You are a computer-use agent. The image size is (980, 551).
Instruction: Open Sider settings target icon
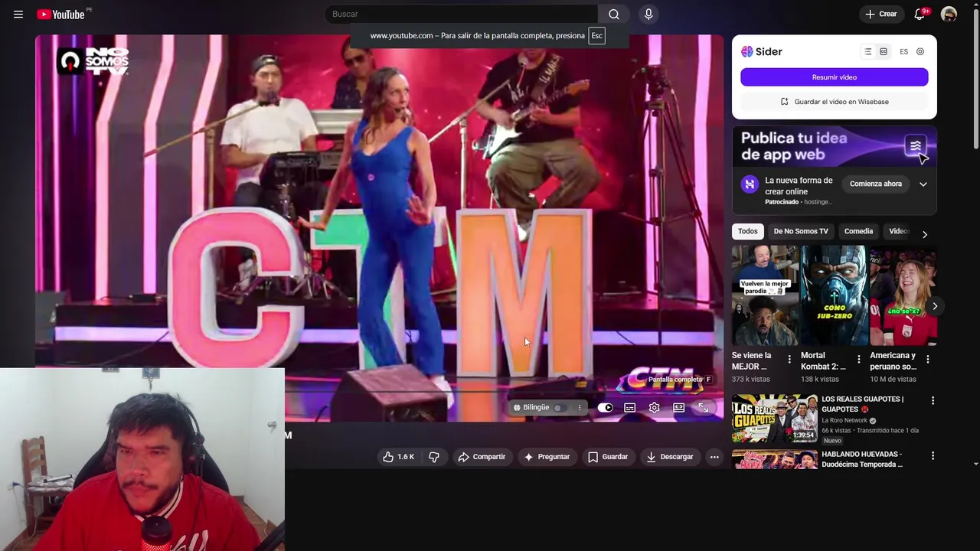click(x=920, y=51)
